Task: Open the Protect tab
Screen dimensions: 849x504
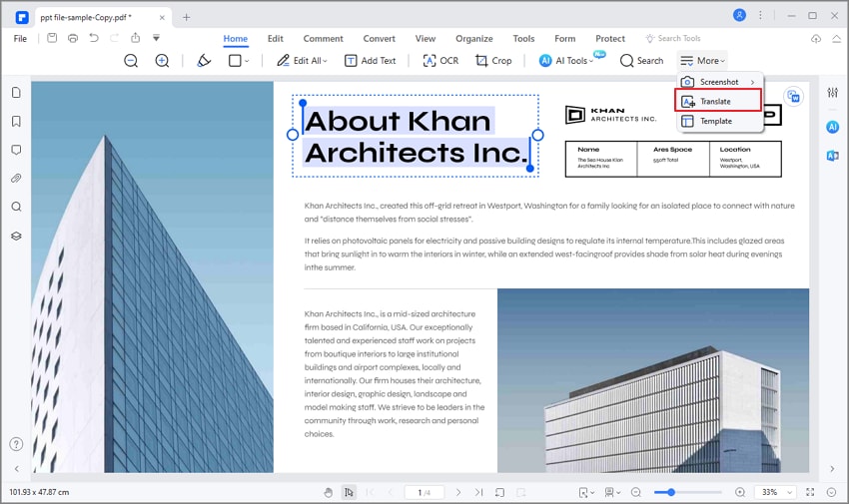Action: point(610,38)
